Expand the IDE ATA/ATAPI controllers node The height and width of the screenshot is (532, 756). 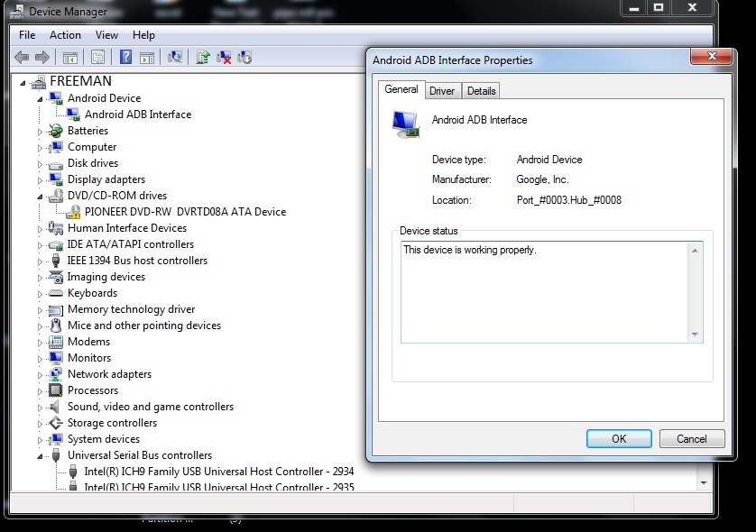tap(40, 244)
